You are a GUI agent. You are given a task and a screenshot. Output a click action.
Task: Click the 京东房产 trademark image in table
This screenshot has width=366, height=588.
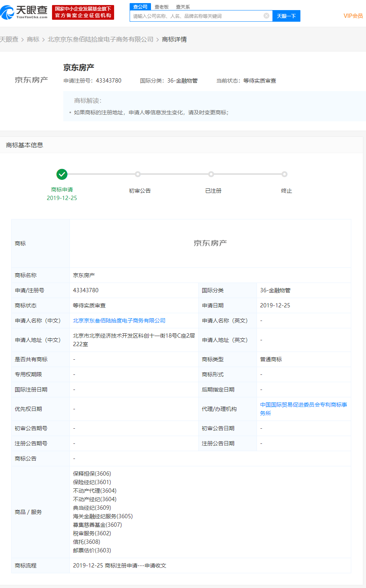tap(210, 243)
